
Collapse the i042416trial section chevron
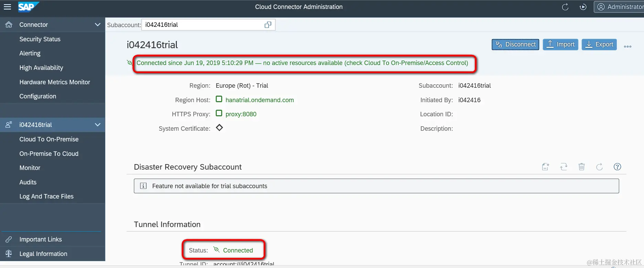coord(98,125)
